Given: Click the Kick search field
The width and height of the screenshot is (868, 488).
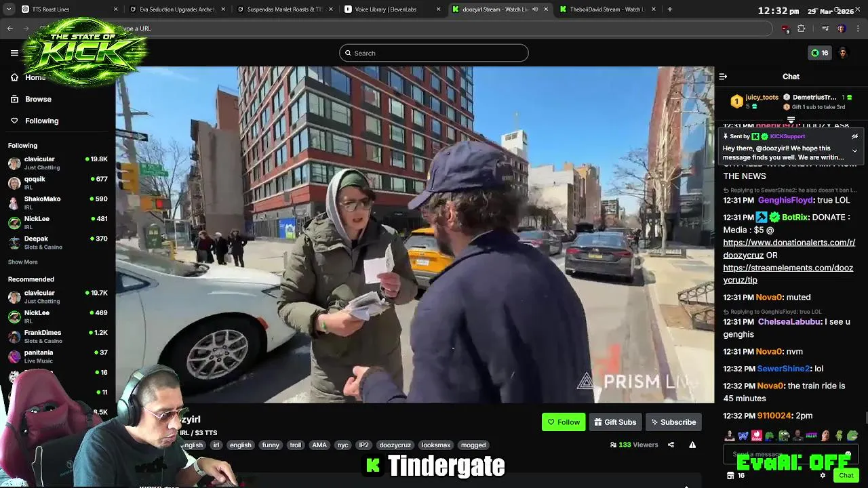Looking at the screenshot, I should 434,53.
